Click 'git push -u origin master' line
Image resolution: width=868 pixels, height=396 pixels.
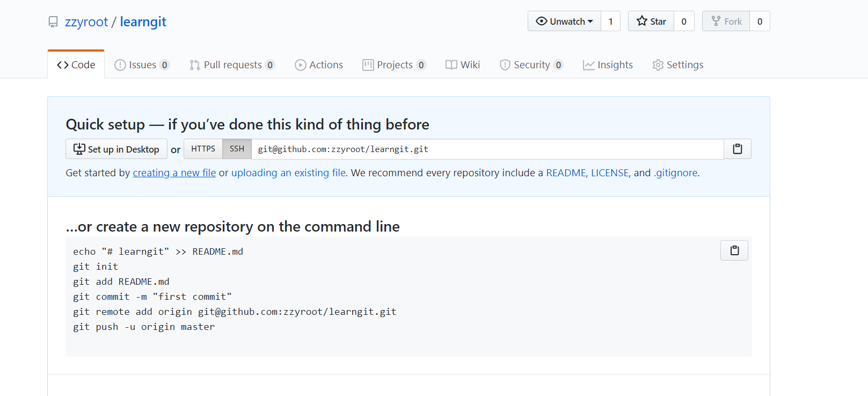(144, 327)
